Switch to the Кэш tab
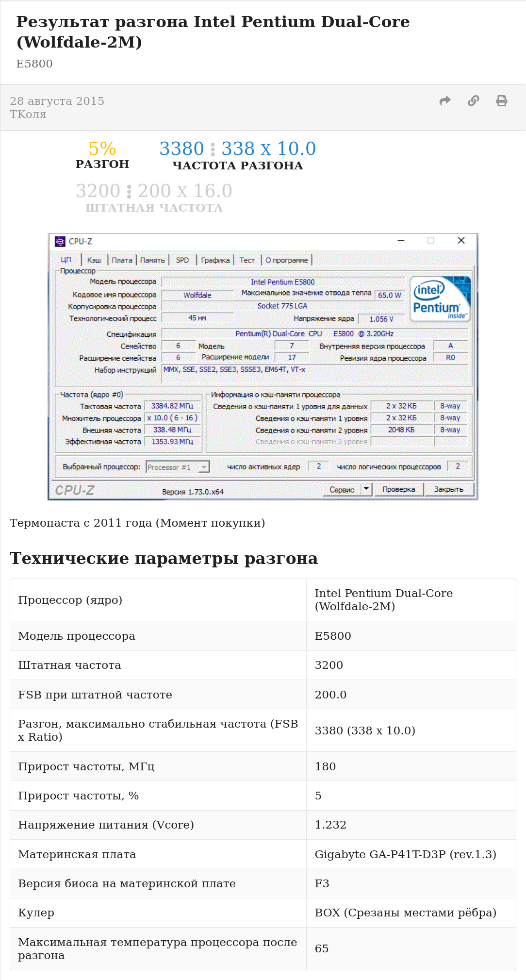Image resolution: width=526 pixels, height=980 pixels. pos(94,260)
